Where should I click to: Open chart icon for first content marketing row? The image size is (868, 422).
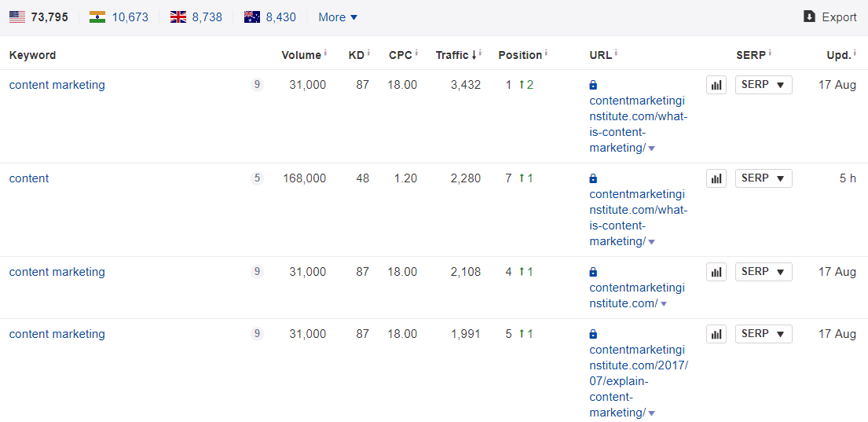716,86
